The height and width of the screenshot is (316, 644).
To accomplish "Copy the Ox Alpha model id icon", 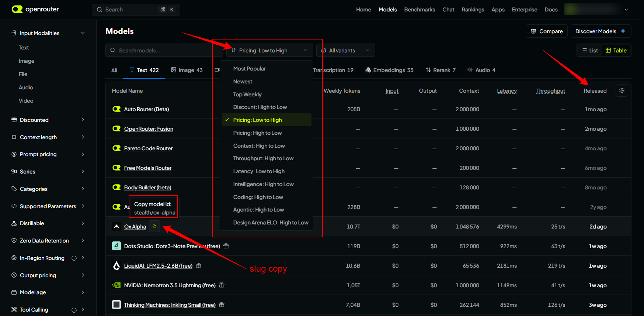I will tap(154, 226).
